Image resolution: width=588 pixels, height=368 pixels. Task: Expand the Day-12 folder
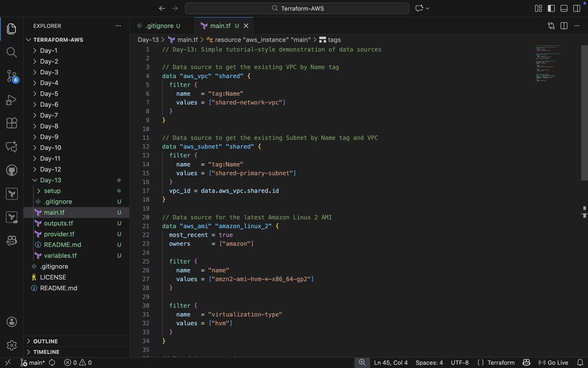point(50,169)
